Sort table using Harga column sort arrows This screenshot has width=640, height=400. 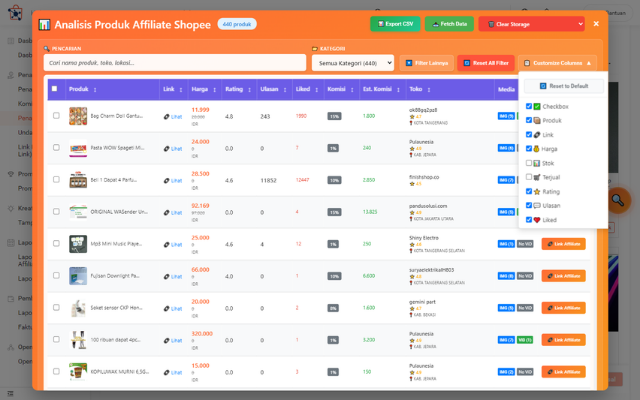tap(215, 90)
